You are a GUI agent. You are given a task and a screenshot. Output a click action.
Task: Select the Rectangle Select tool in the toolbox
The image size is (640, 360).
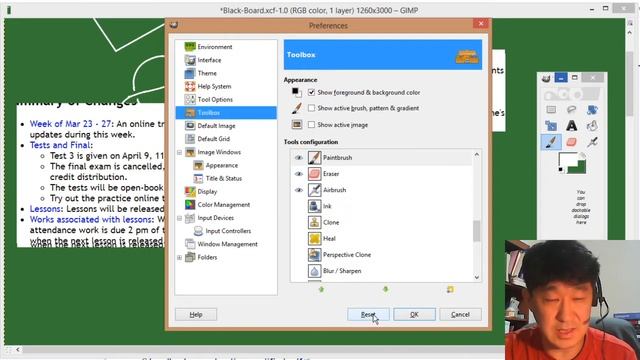551,109
